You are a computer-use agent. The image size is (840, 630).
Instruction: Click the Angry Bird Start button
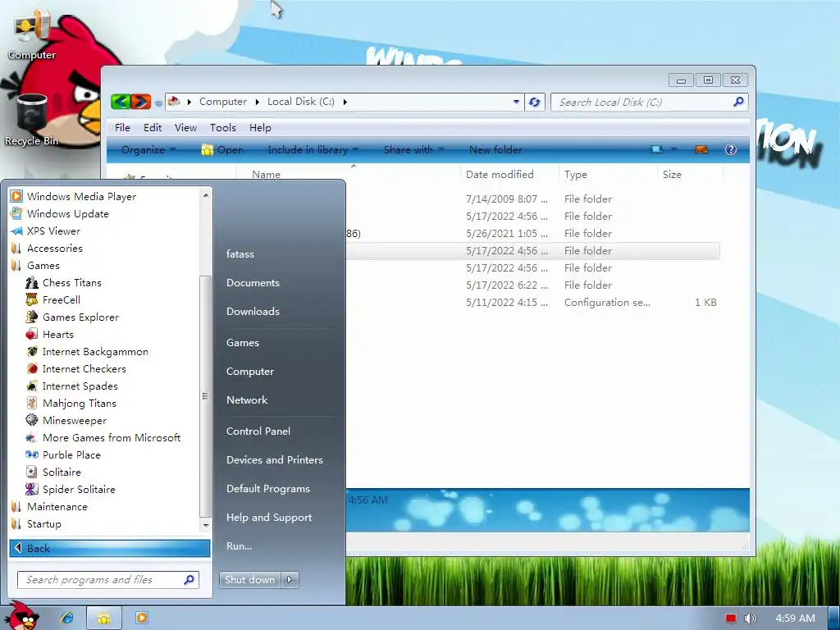[21, 616]
